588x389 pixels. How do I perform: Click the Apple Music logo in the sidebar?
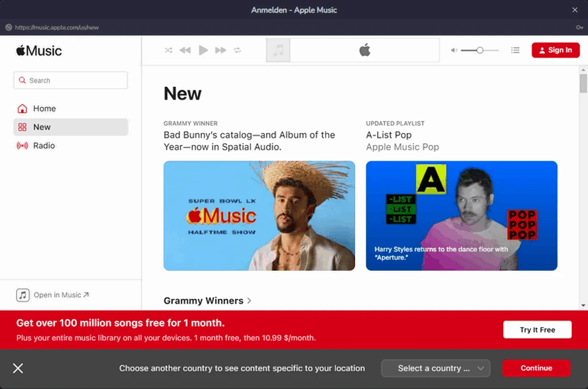[39, 50]
